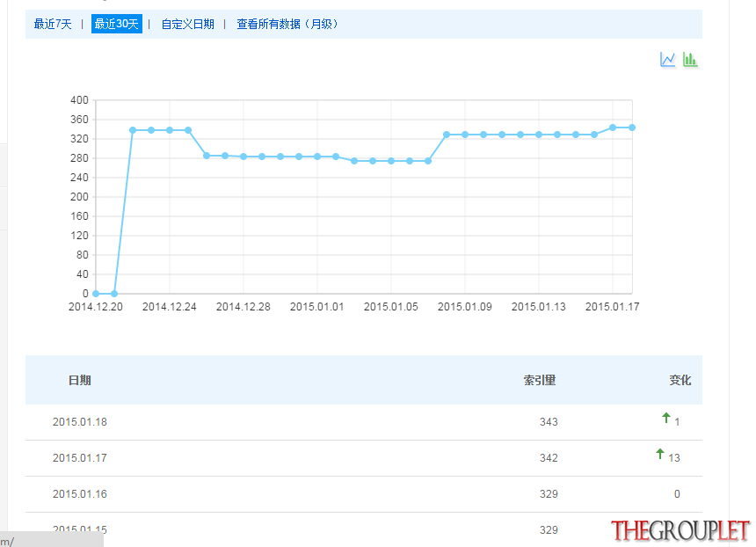Click the 变化 column header
Image resolution: width=756 pixels, height=547 pixels.
(x=680, y=381)
